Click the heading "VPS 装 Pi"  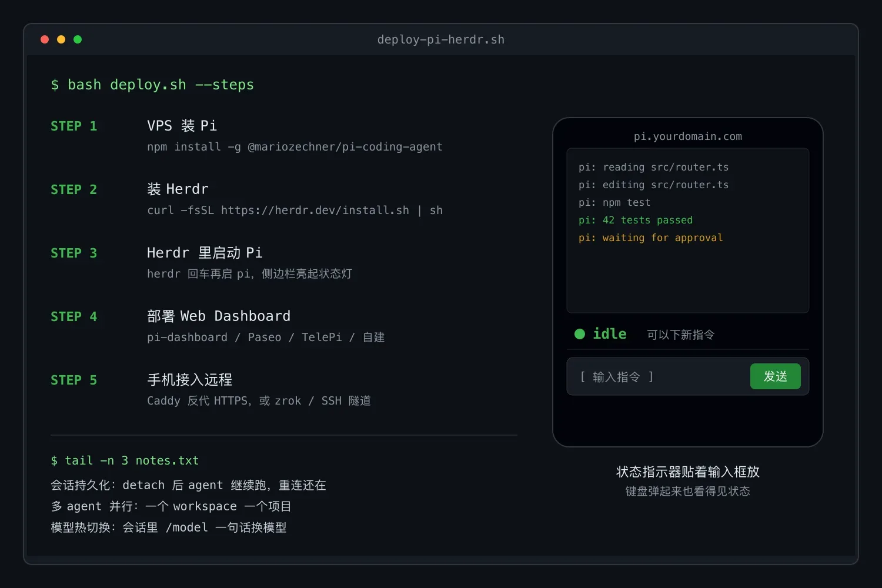click(x=182, y=126)
